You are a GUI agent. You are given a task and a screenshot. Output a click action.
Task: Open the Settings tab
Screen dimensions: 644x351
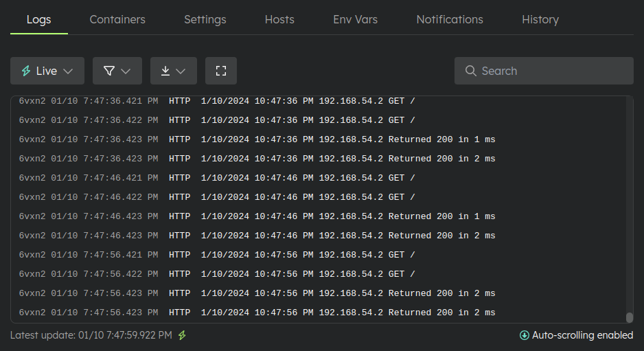tap(205, 19)
